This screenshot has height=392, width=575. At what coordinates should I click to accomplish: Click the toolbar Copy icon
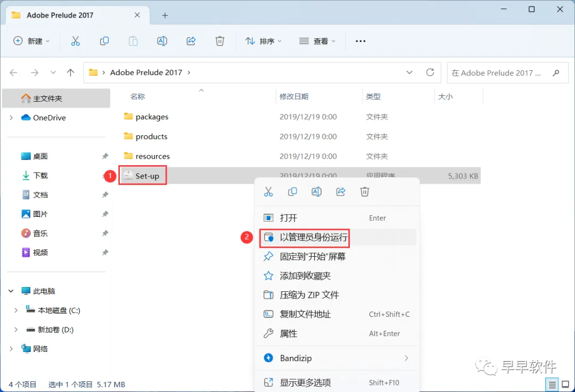[104, 41]
